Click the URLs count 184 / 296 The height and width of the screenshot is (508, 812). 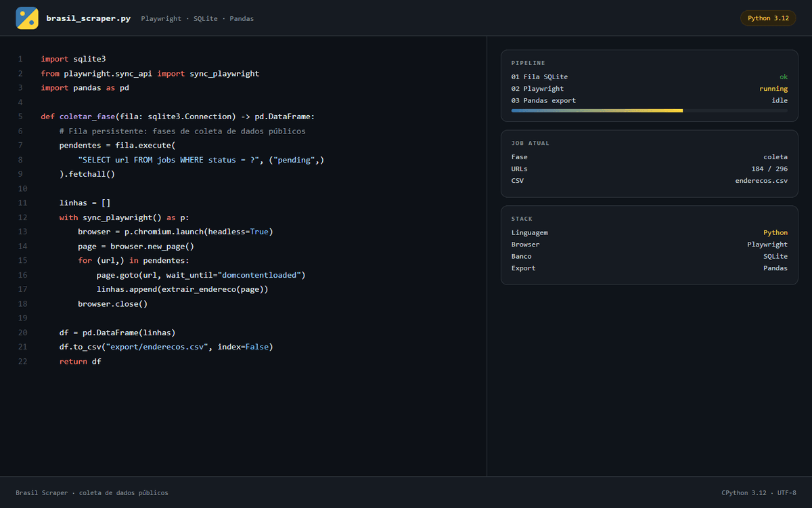[x=769, y=169]
